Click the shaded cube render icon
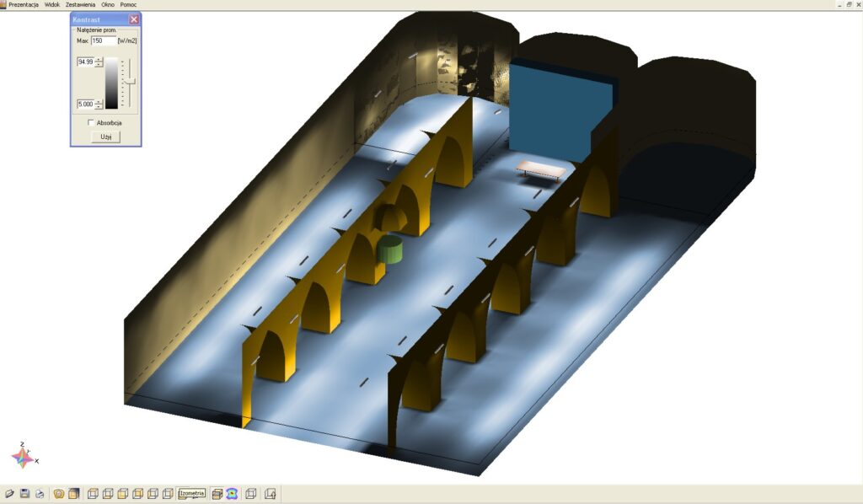863x504 pixels. pos(74,494)
